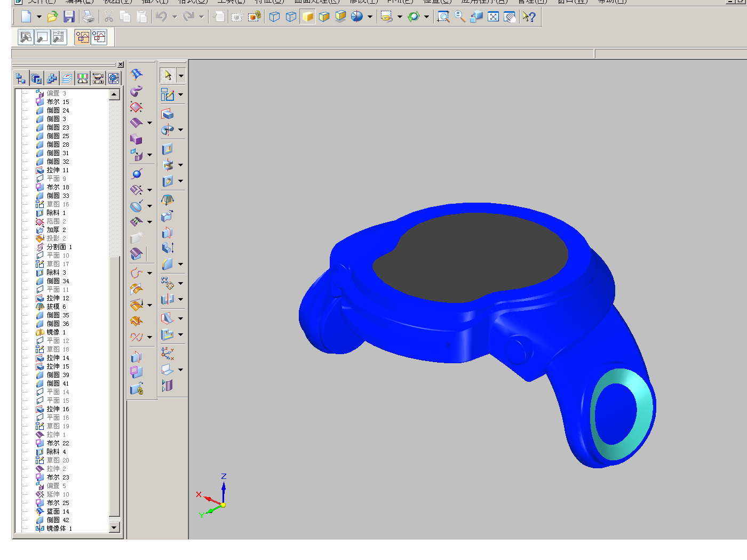The image size is (747, 560).
Task: Click the navigator scrollbar down arrow
Action: 114,527
